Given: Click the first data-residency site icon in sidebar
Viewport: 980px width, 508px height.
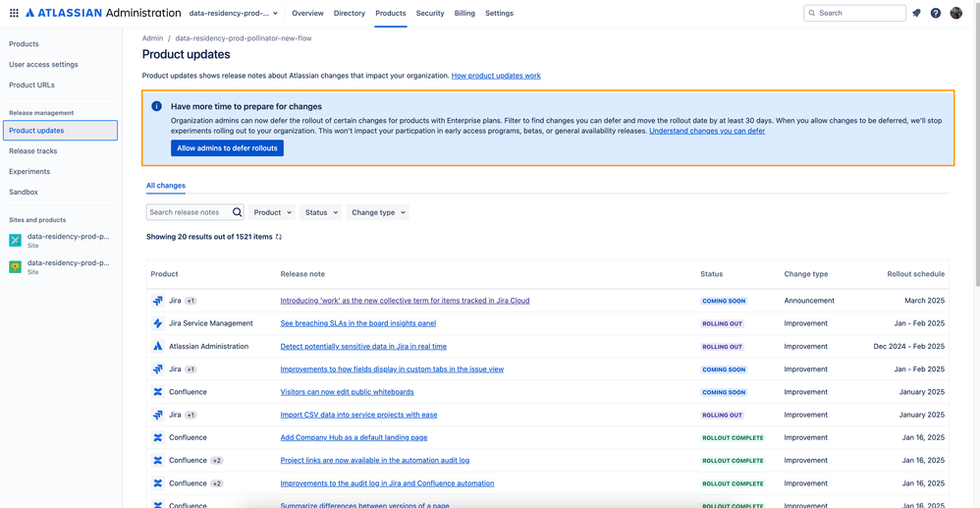Looking at the screenshot, I should (15, 240).
